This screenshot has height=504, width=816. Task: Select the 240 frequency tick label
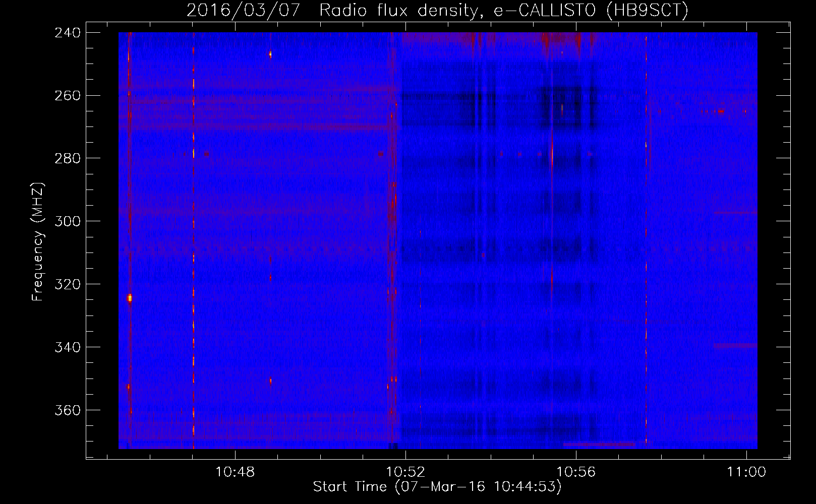(67, 33)
